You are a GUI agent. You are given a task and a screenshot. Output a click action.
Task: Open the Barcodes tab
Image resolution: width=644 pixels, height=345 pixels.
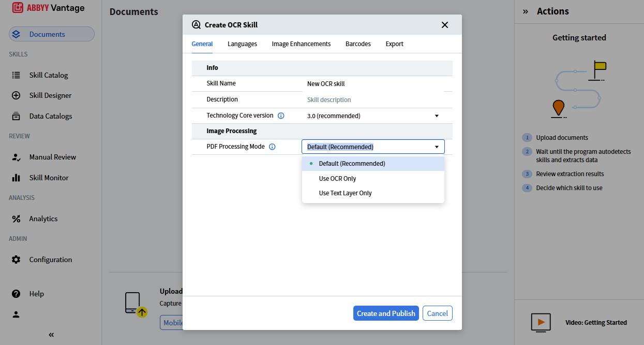[358, 44]
